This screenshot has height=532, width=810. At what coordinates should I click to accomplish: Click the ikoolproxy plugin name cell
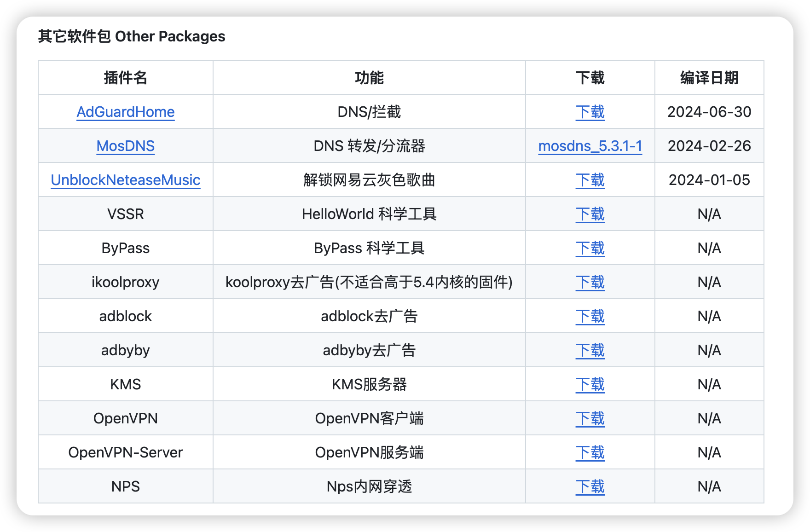pyautogui.click(x=125, y=282)
